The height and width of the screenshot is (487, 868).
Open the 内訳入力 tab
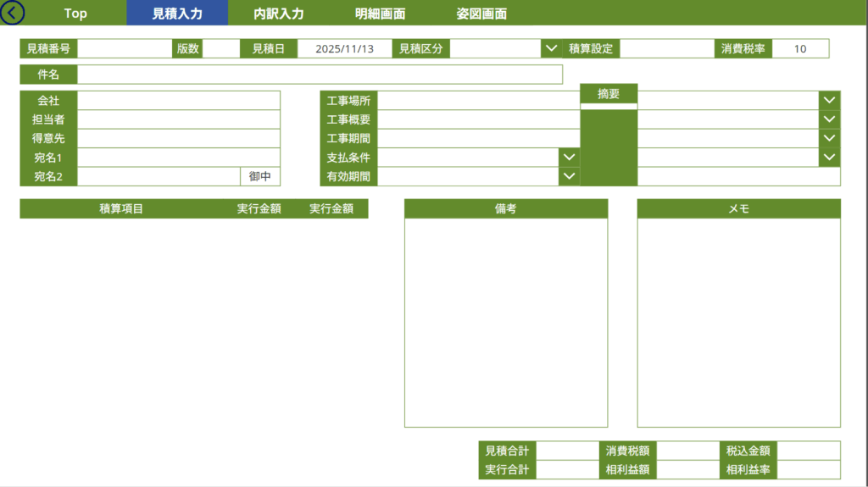[x=279, y=14]
